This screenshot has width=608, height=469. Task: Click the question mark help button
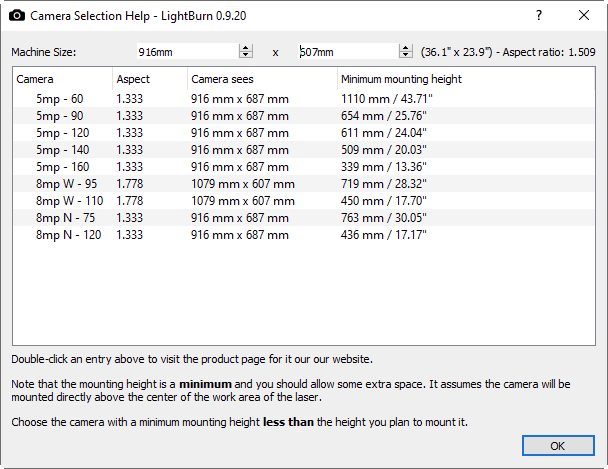coord(539,16)
